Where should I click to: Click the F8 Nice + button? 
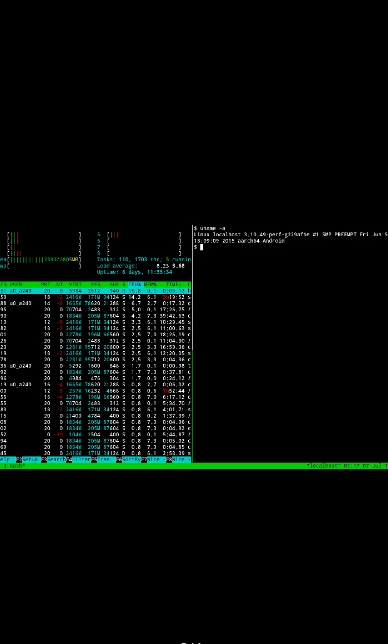[181, 459]
